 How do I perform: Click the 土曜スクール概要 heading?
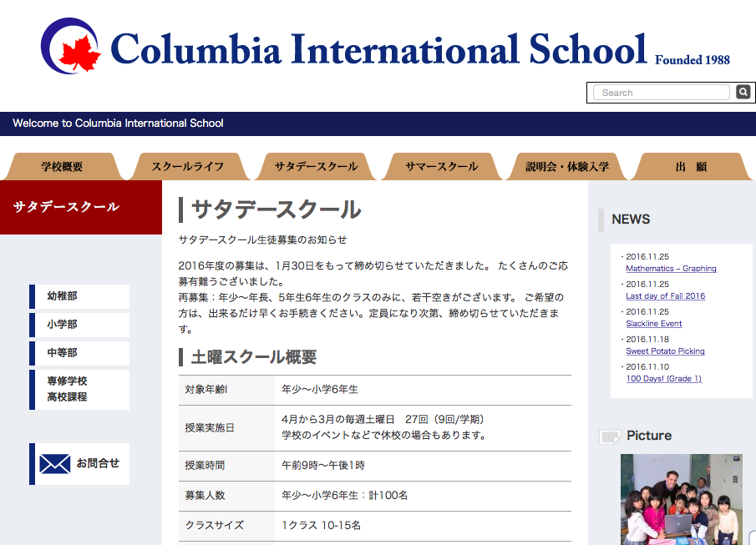click(254, 357)
